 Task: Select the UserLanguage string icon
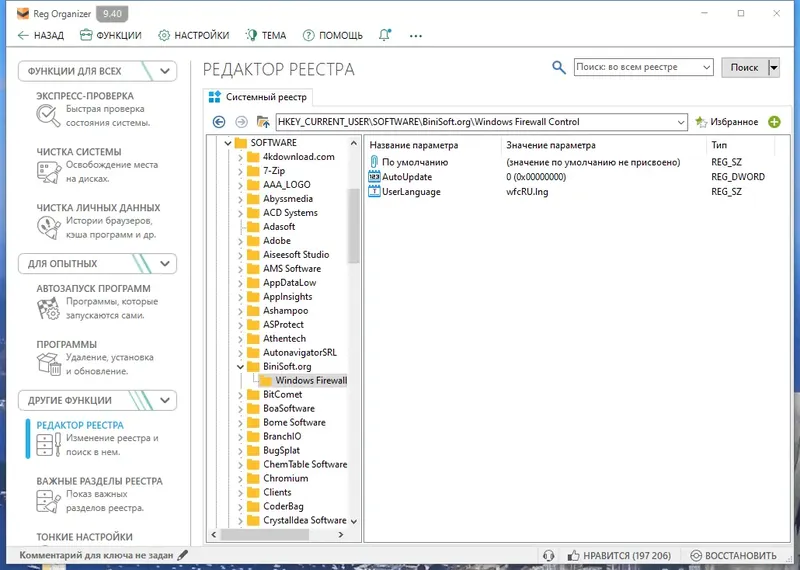[x=374, y=192]
